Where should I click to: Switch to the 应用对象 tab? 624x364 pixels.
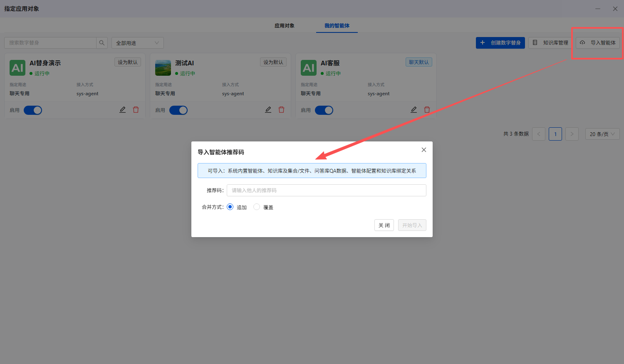(285, 26)
